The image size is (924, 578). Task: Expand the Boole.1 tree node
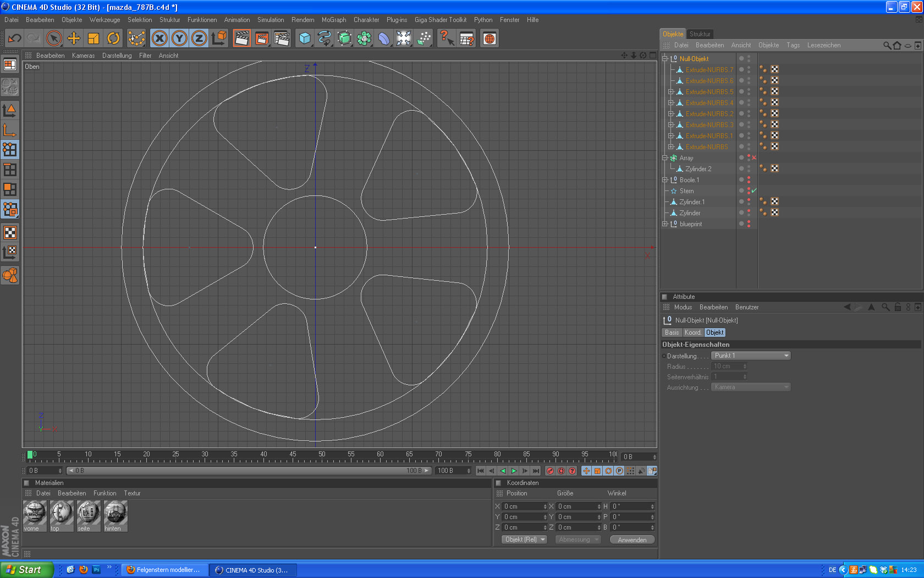pos(665,180)
